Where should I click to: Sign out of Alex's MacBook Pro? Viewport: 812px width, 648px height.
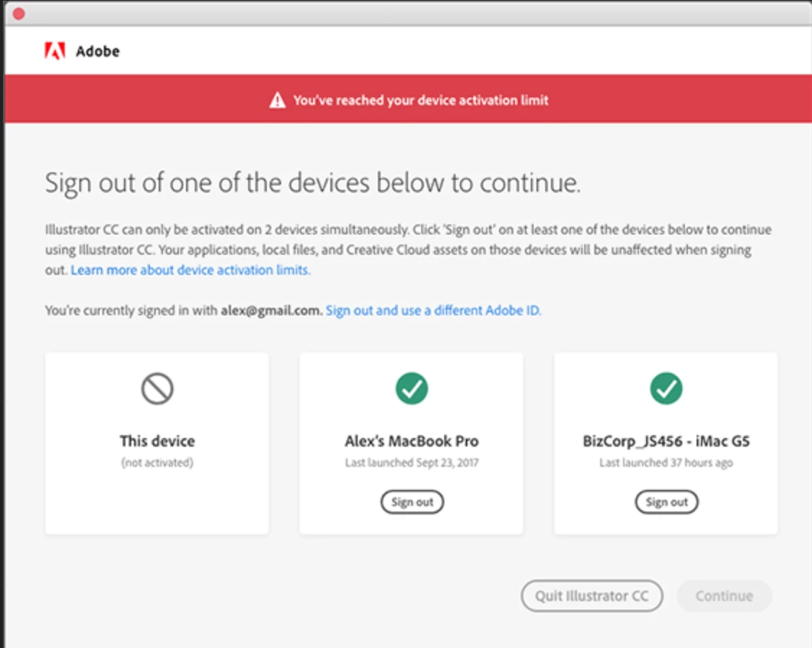click(412, 502)
